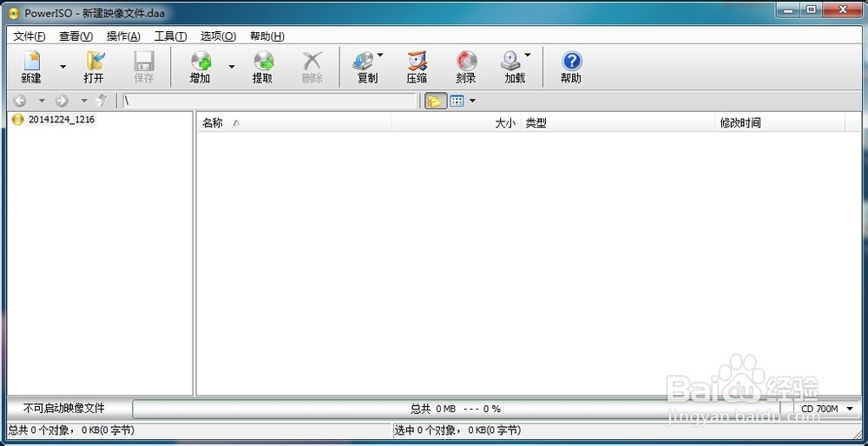Click the navigate Forward arrow icon
The width and height of the screenshot is (868, 446).
coord(62,101)
